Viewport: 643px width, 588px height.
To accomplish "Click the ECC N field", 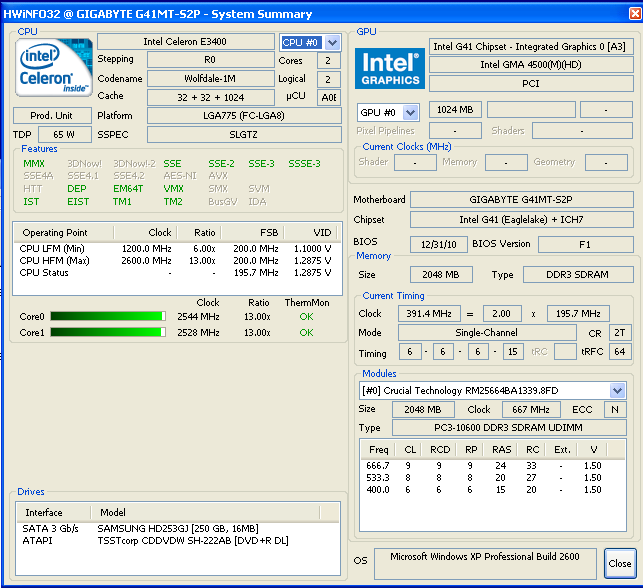I will click(x=615, y=409).
